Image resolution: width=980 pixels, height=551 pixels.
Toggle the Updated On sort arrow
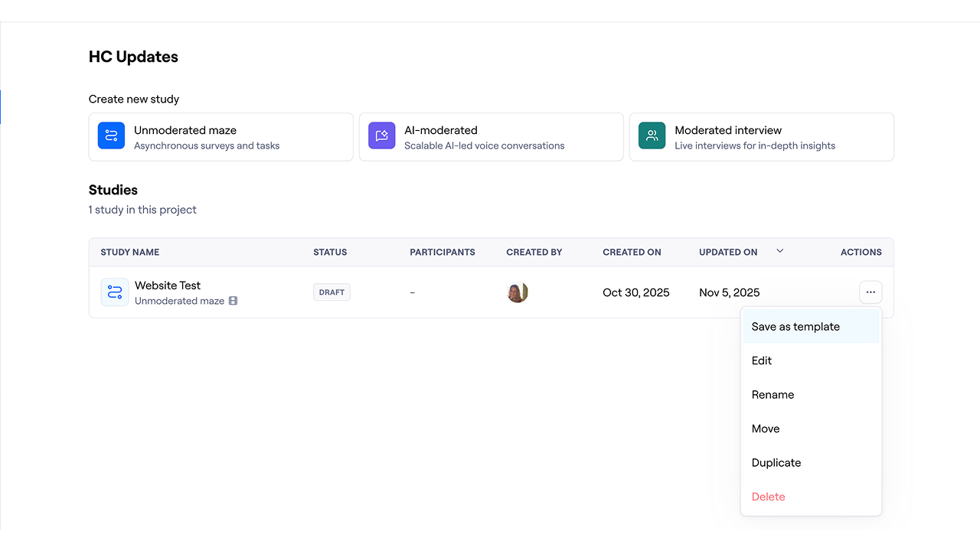(x=780, y=251)
